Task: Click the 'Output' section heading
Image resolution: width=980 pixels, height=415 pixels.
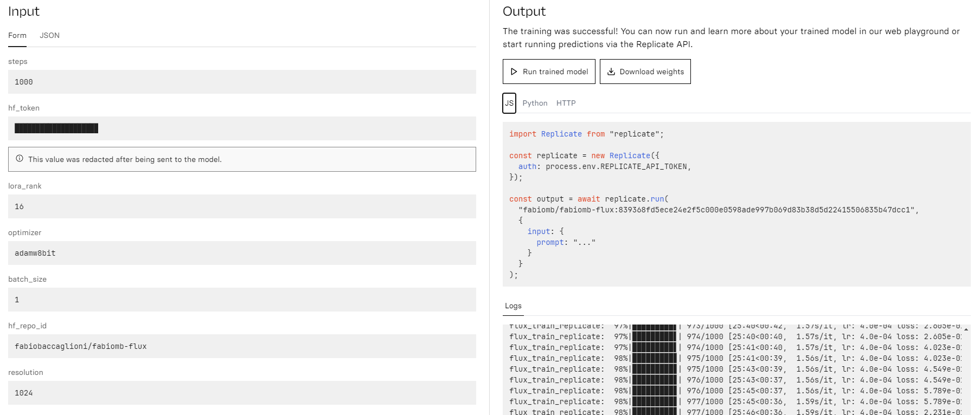Action: 524,11
